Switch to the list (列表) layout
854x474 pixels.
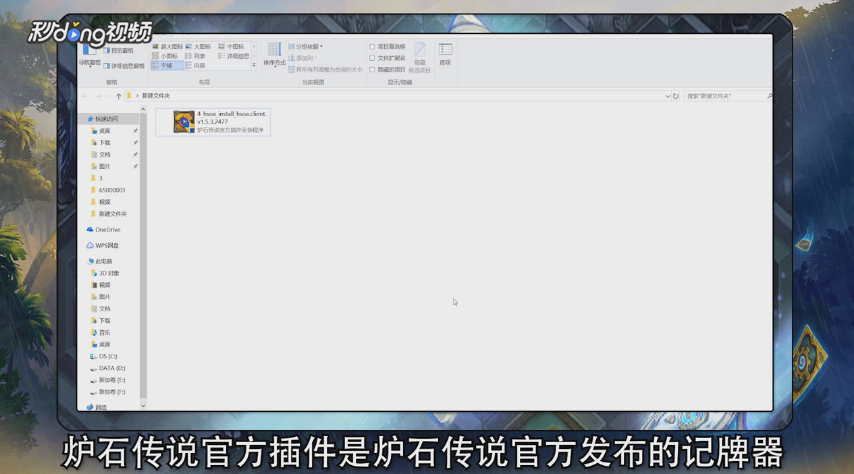pyautogui.click(x=196, y=56)
